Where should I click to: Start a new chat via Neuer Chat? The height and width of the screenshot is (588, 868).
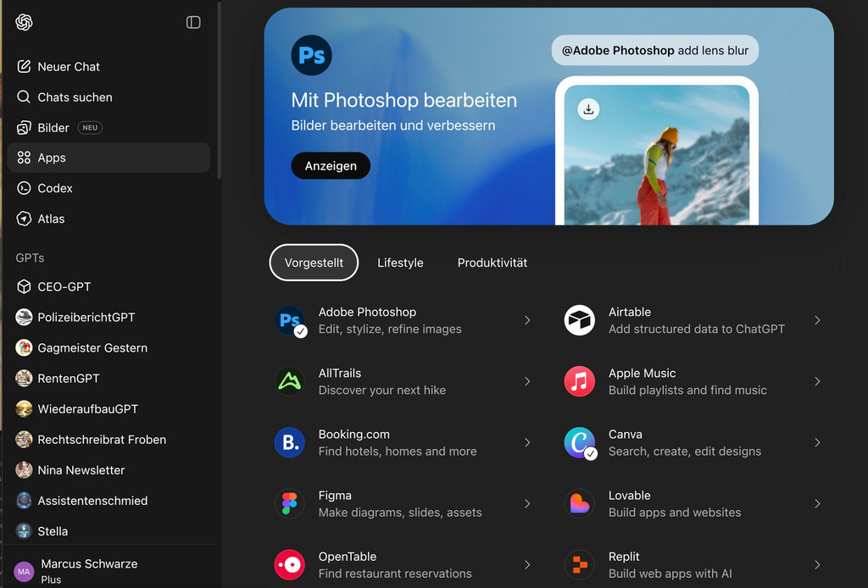68,67
